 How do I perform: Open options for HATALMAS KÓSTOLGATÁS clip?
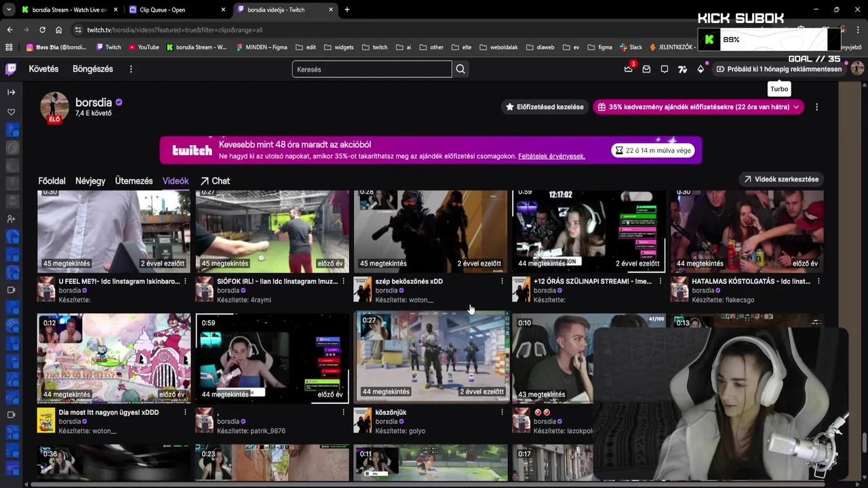point(818,281)
